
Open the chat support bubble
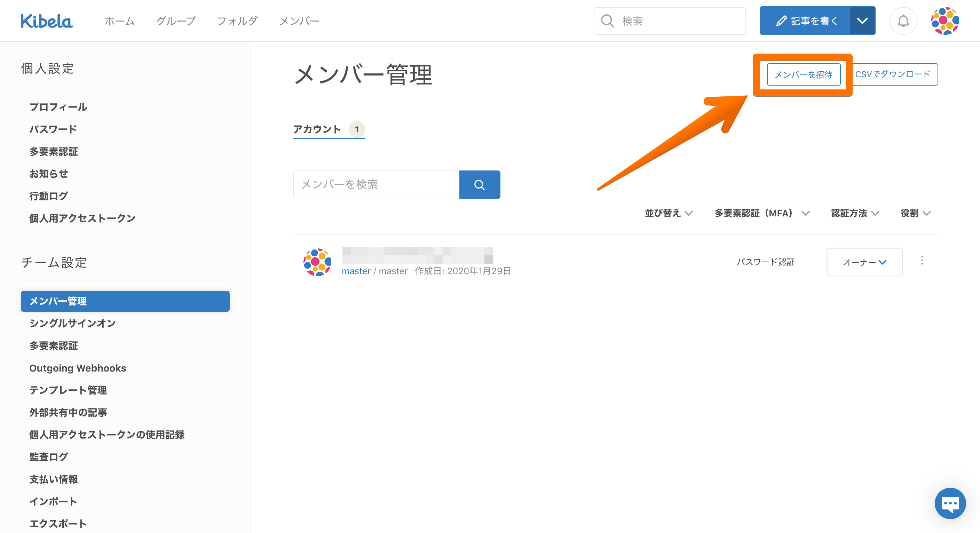[950, 503]
